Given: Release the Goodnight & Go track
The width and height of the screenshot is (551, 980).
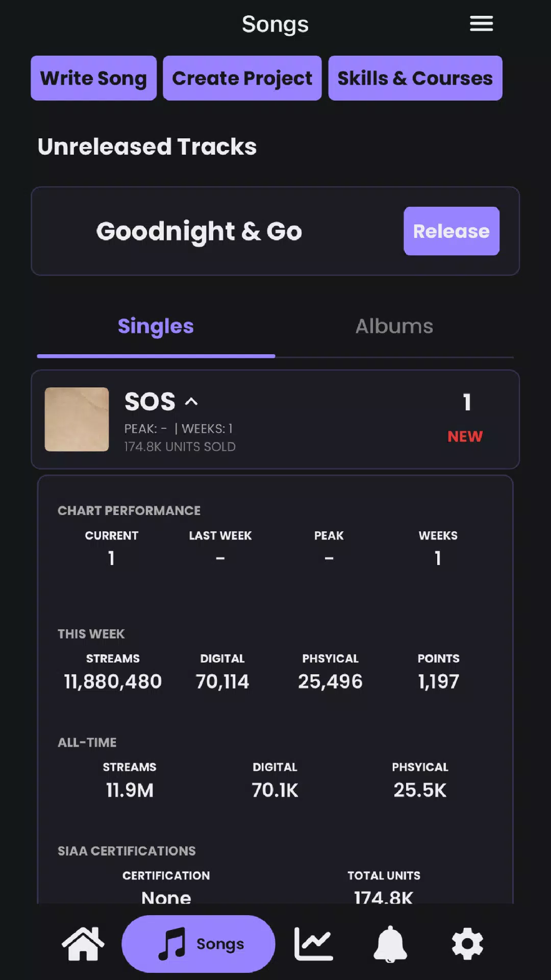Looking at the screenshot, I should click(451, 231).
